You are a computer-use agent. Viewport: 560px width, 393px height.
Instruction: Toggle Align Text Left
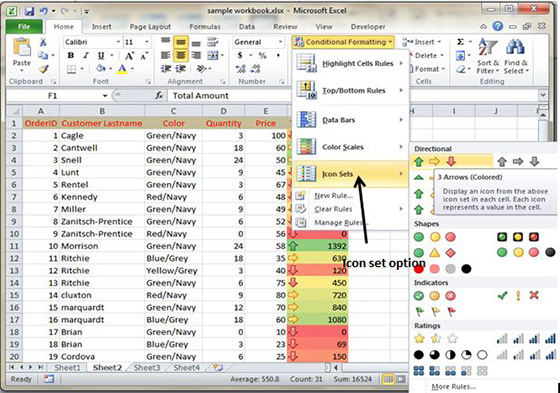(165, 55)
